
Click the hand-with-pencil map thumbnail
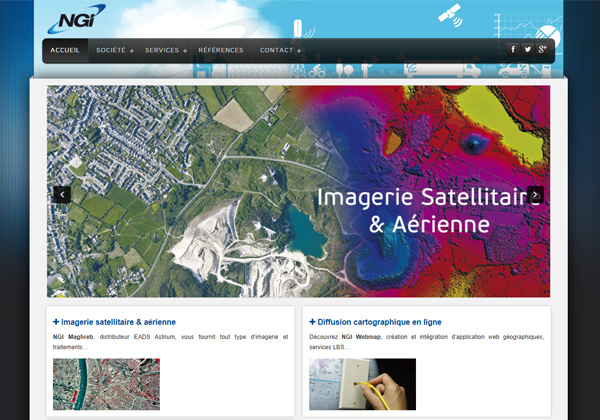(362, 384)
